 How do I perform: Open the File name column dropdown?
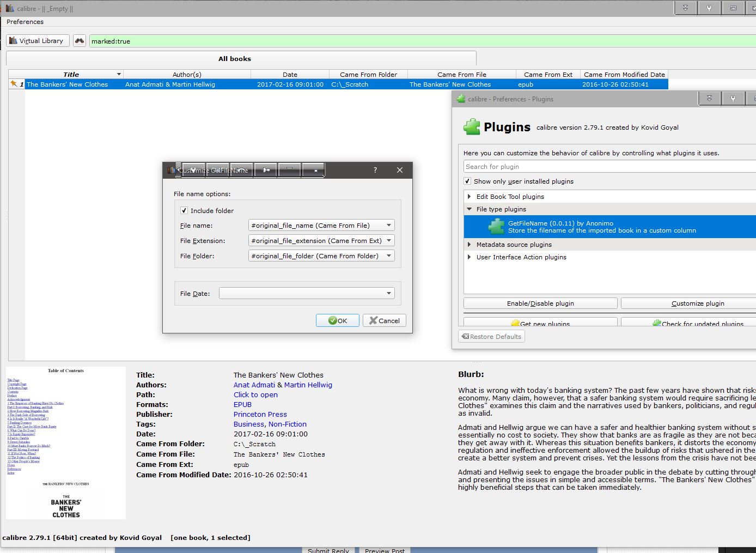pyautogui.click(x=321, y=226)
